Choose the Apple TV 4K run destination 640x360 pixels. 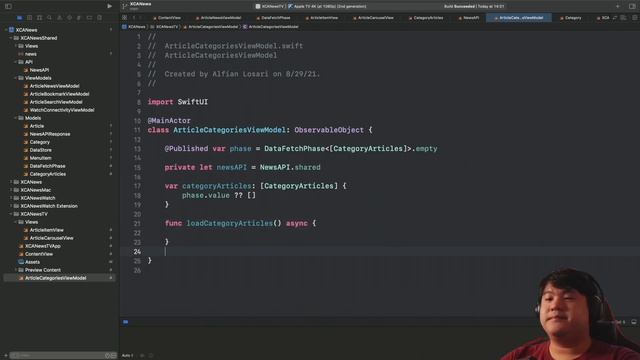click(327, 7)
